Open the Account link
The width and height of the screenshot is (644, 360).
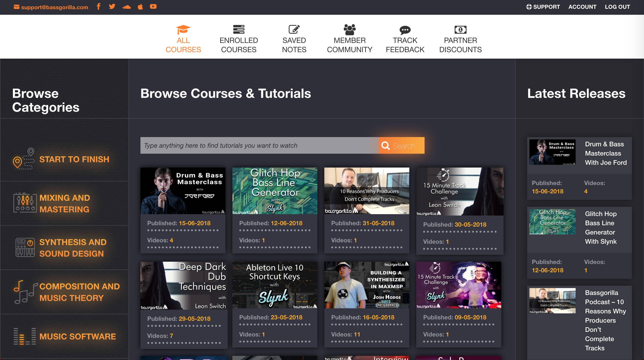[582, 7]
